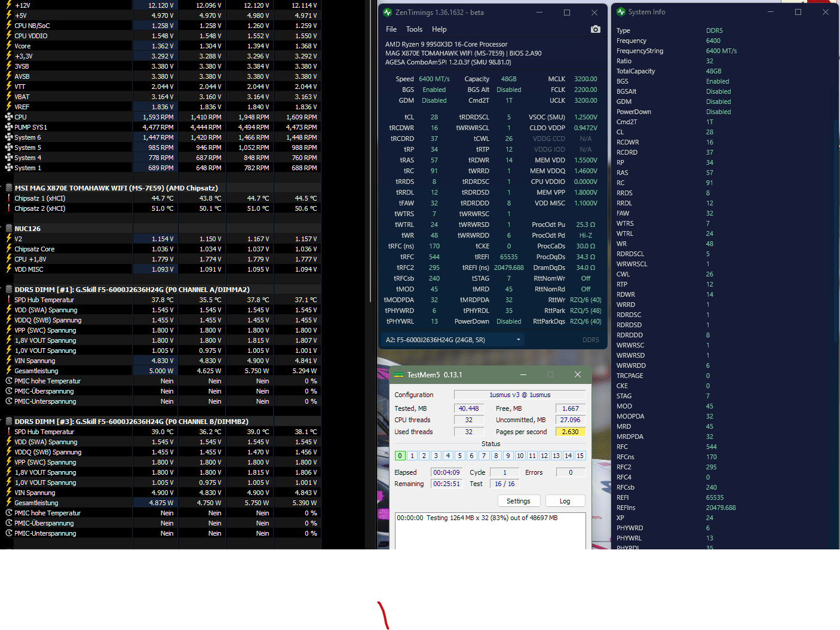Image resolution: width=840 pixels, height=630 pixels.
Task: Click lightning icon of DIMM #3 VIN Spannung
Action: 9,493
